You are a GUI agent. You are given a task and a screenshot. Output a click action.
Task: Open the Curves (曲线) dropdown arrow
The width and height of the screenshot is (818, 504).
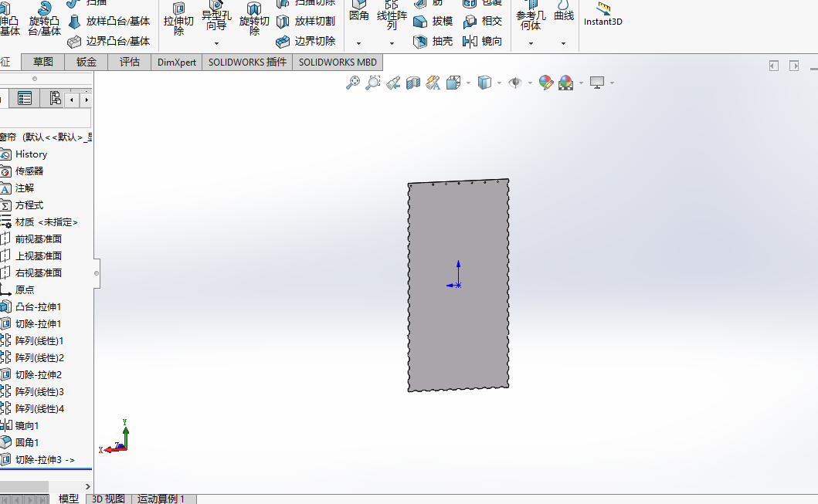[x=563, y=43]
